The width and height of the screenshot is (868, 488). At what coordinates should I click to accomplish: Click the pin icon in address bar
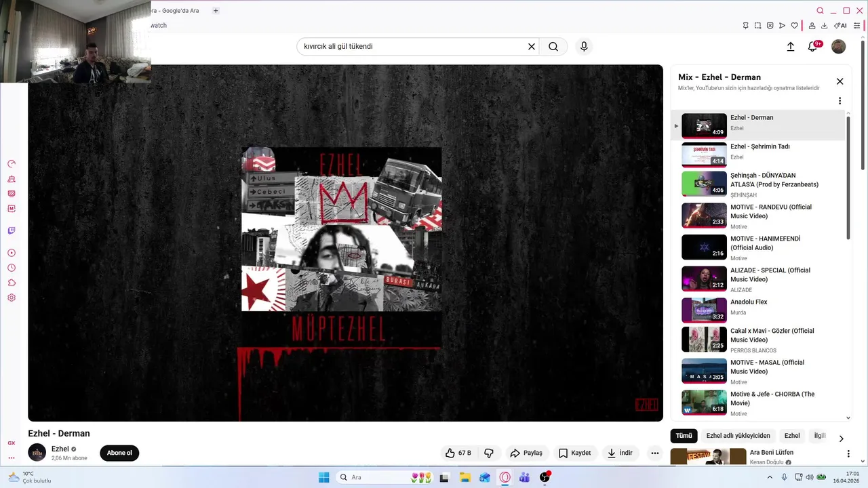[x=745, y=26]
